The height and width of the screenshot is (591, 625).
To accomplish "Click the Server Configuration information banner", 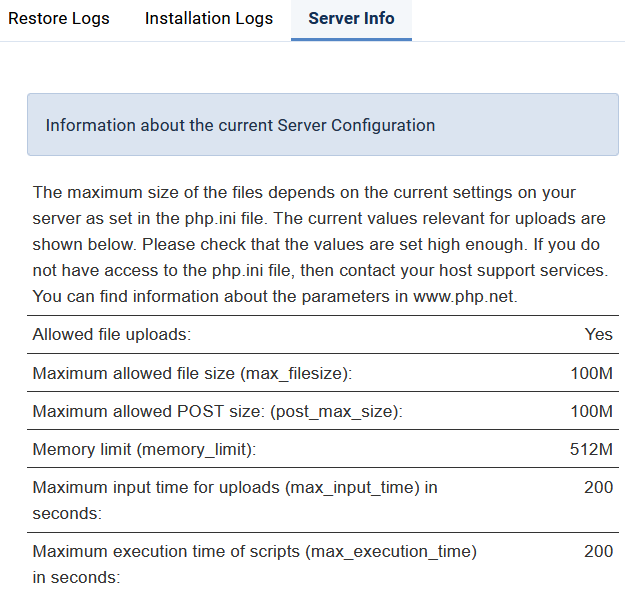I will point(323,125).
